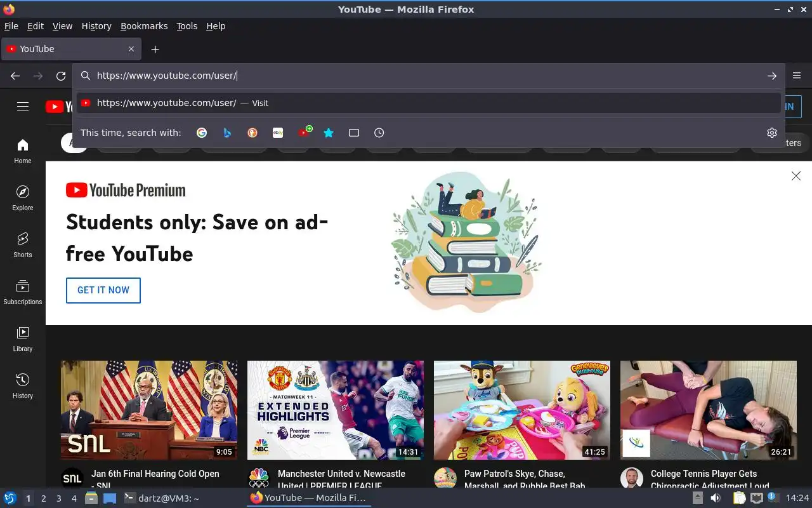
Task: Open the Help menu
Action: pos(216,26)
